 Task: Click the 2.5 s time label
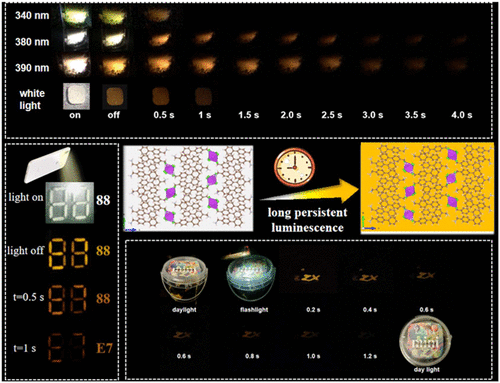tap(332, 115)
